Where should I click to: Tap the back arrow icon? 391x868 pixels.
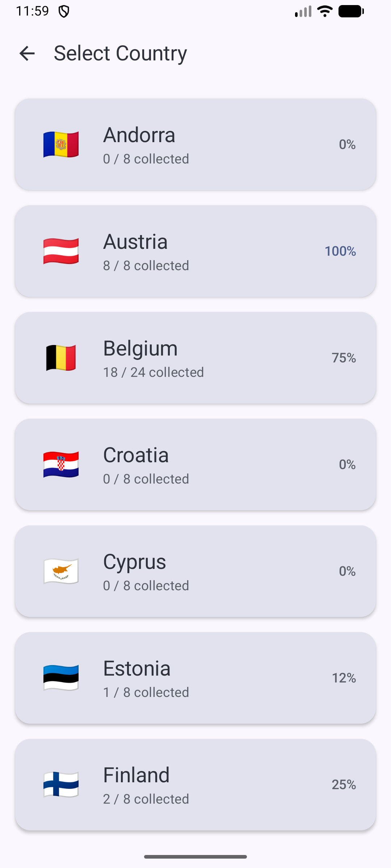[27, 54]
